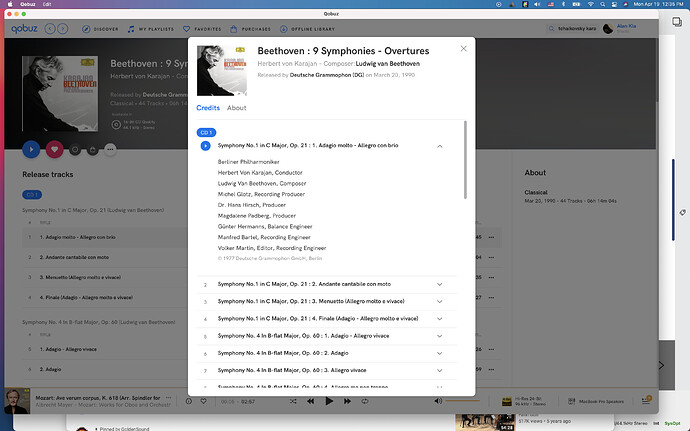Toggle album favorite heart button
Image resolution: width=690 pixels, height=431 pixels.
(55, 149)
